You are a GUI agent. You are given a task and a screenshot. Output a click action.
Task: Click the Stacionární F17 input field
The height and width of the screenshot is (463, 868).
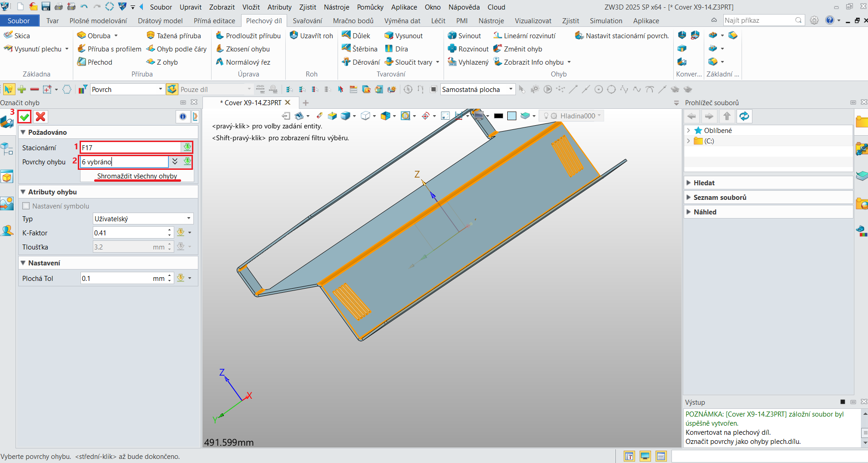(131, 148)
